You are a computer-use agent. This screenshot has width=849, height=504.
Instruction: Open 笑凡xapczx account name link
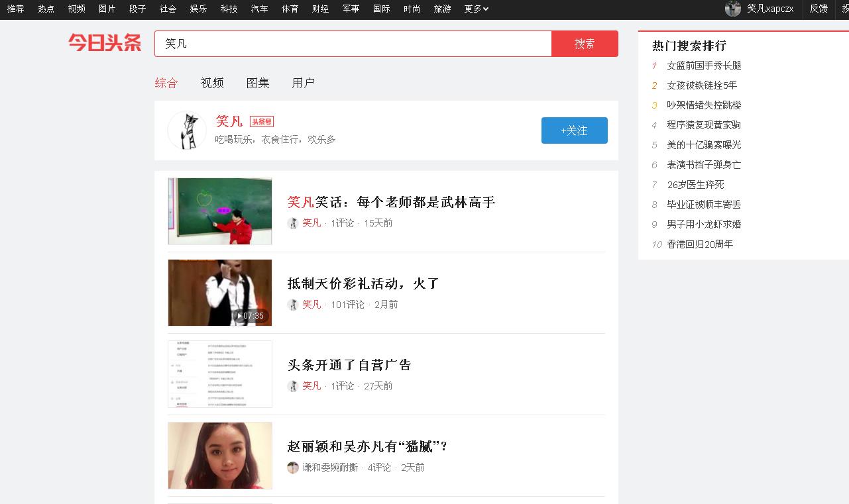(770, 9)
